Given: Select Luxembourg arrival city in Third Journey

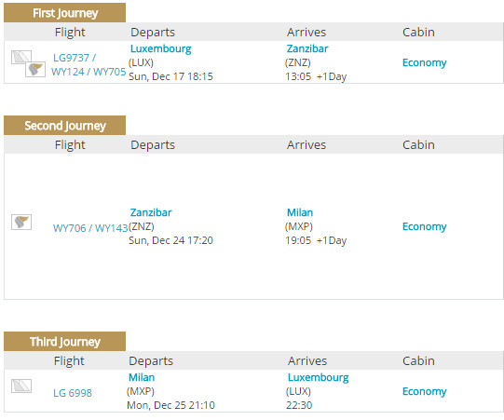Looking at the screenshot, I should pos(319,377).
